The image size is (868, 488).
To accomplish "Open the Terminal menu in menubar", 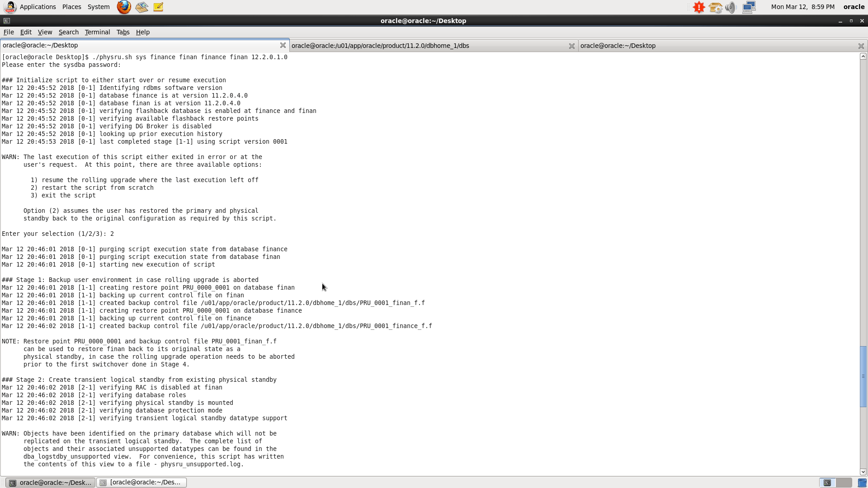I will [97, 32].
